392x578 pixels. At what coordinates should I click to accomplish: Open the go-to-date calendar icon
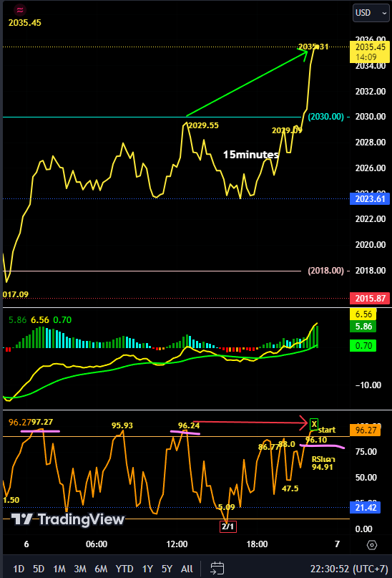coord(217,568)
